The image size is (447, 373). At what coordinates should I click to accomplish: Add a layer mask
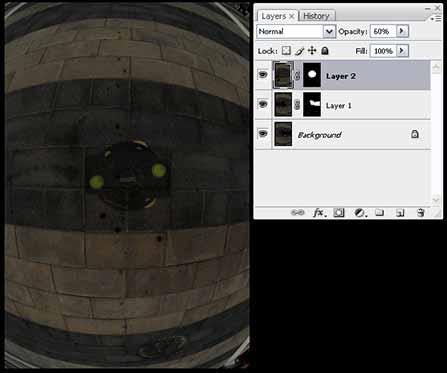339,213
